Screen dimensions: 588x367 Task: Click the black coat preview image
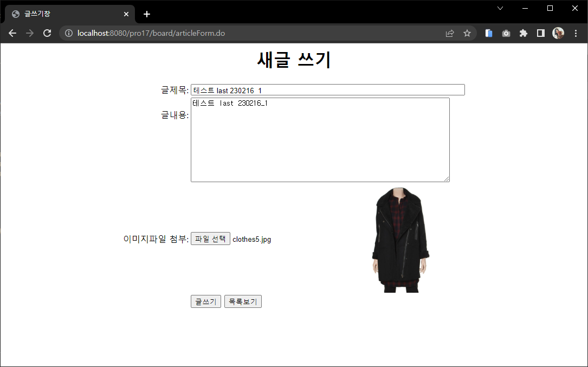(x=400, y=240)
